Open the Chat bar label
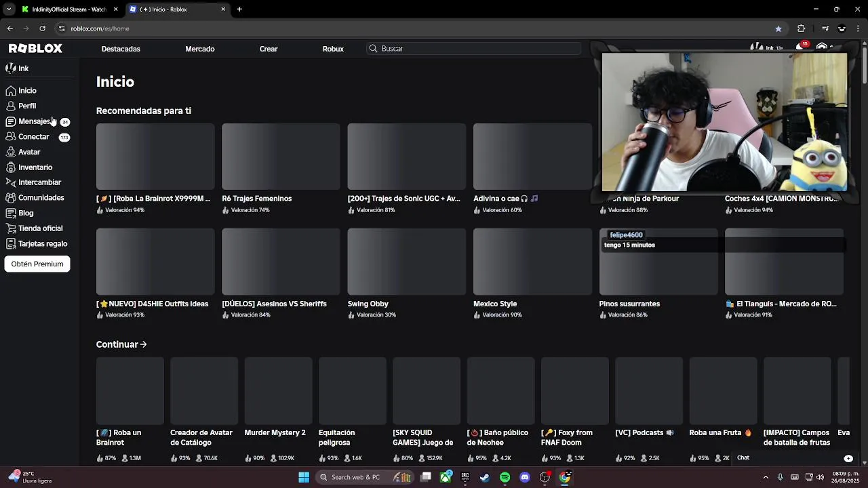The width and height of the screenshot is (868, 488). pyautogui.click(x=743, y=457)
